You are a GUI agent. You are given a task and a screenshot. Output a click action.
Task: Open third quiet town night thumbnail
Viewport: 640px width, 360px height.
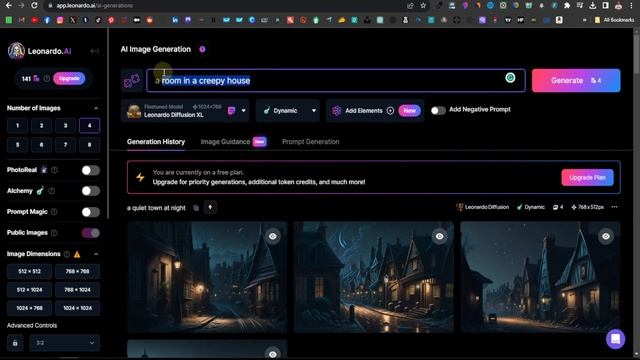(x=540, y=277)
